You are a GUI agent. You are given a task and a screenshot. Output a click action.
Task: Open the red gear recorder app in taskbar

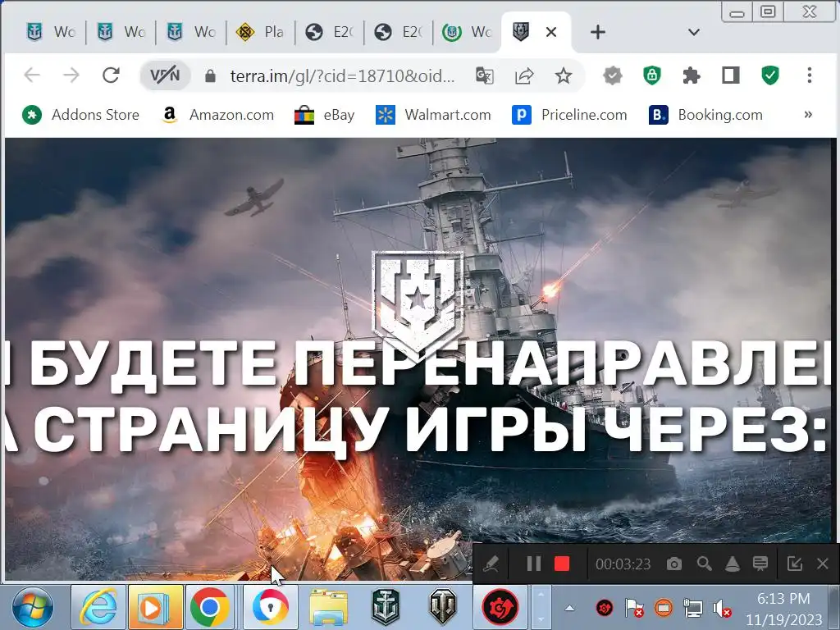500,608
